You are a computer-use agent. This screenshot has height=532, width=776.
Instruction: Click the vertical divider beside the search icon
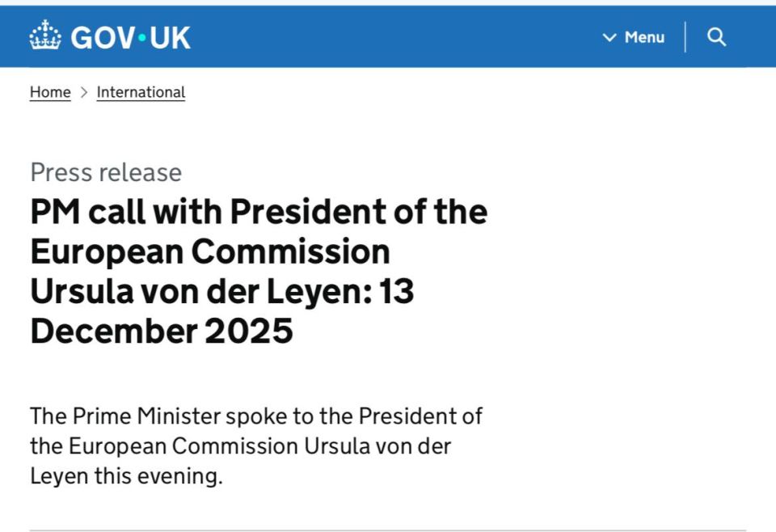coord(685,37)
